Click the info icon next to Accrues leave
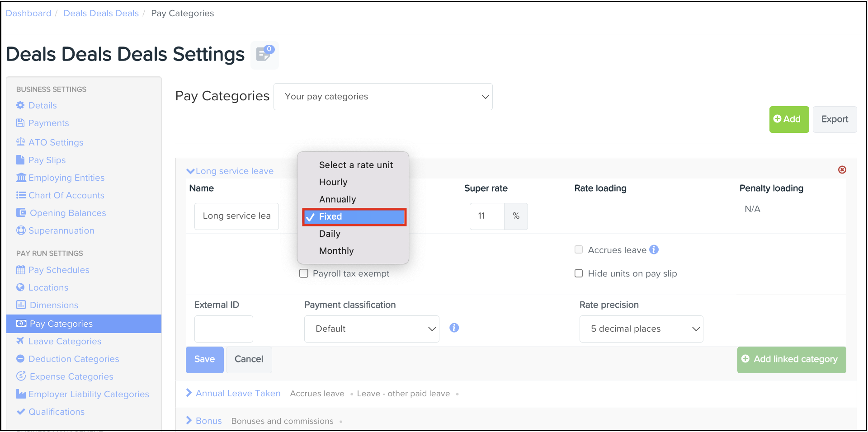The width and height of the screenshot is (868, 432). (654, 250)
